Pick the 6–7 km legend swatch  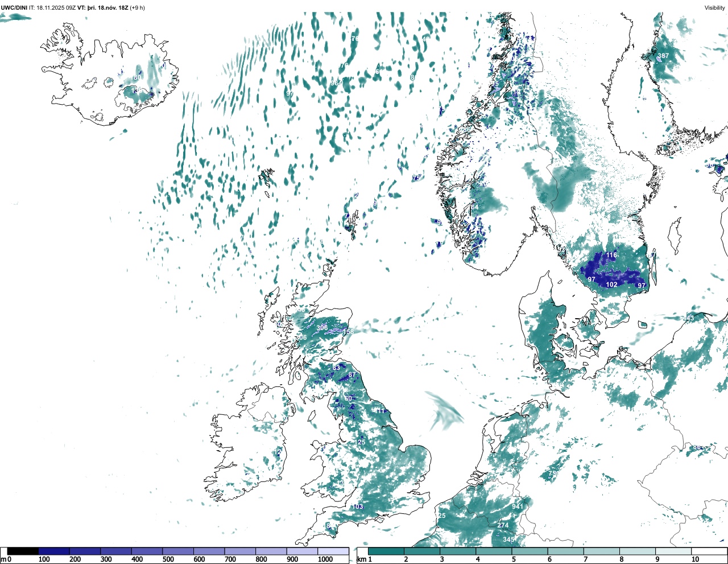(x=565, y=551)
